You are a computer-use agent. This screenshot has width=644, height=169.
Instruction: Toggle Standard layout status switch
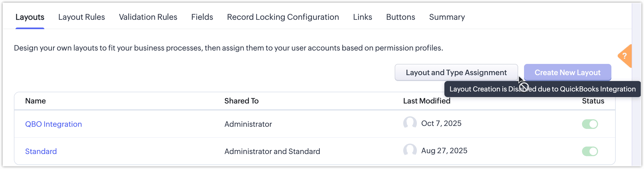tap(590, 151)
